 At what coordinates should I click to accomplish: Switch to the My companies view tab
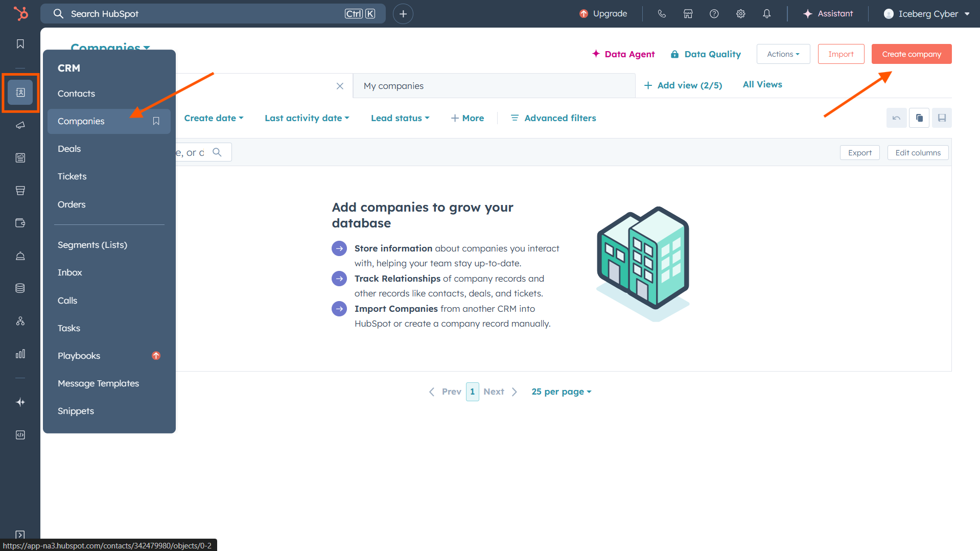coord(494,86)
